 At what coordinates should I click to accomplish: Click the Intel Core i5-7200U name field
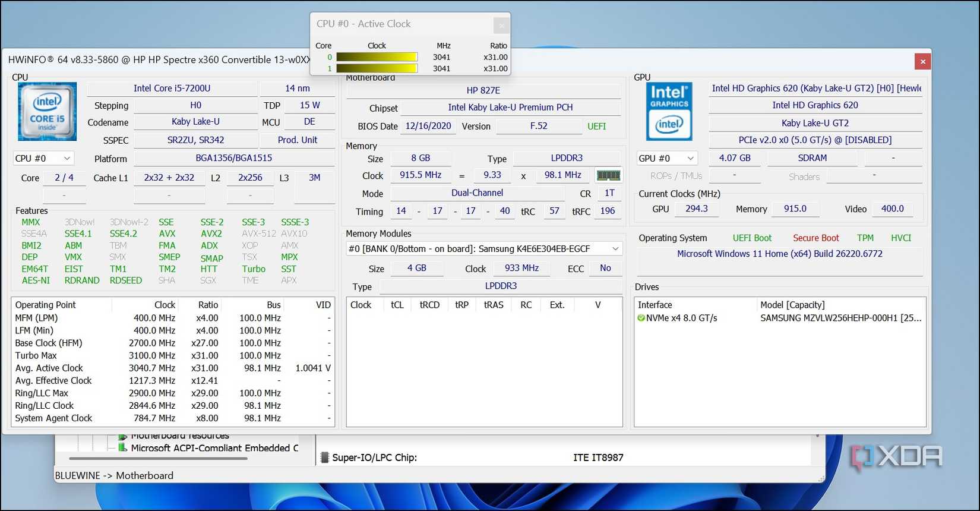[172, 89]
